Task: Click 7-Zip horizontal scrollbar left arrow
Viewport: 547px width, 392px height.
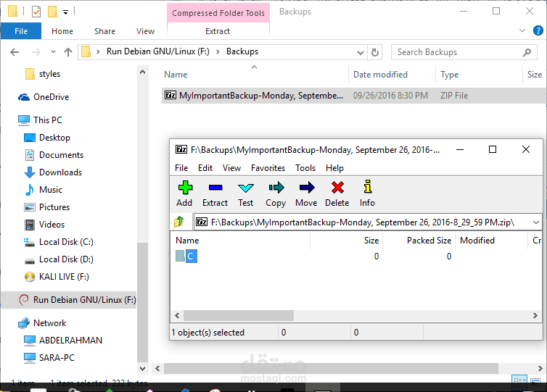Action: [x=177, y=316]
